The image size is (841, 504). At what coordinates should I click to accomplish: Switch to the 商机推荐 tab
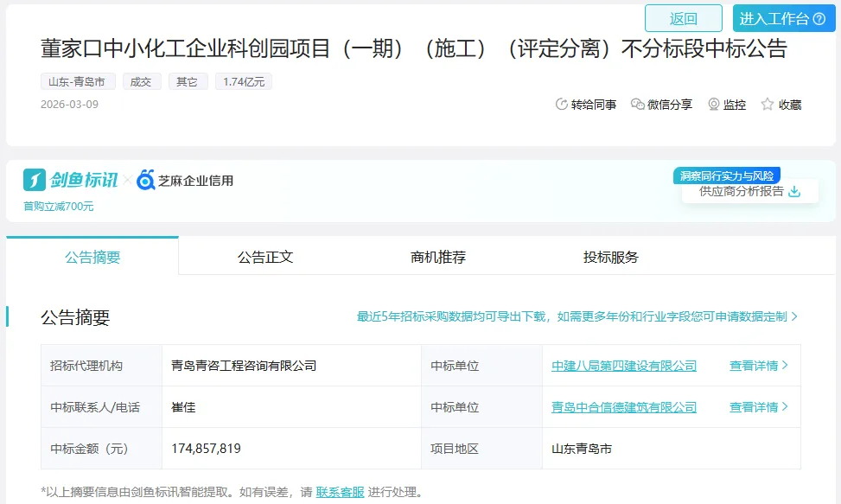pos(438,257)
